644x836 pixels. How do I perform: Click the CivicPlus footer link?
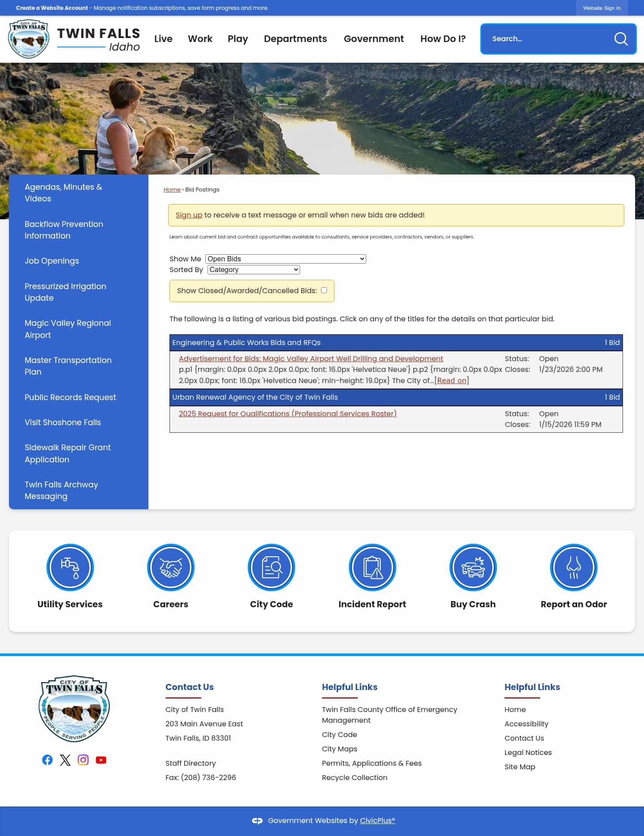coord(377,821)
